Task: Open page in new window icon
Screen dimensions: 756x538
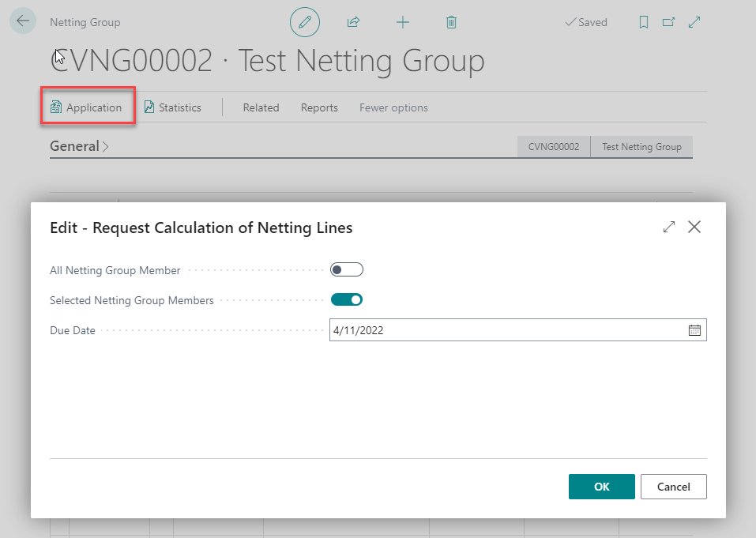Action: point(669,22)
